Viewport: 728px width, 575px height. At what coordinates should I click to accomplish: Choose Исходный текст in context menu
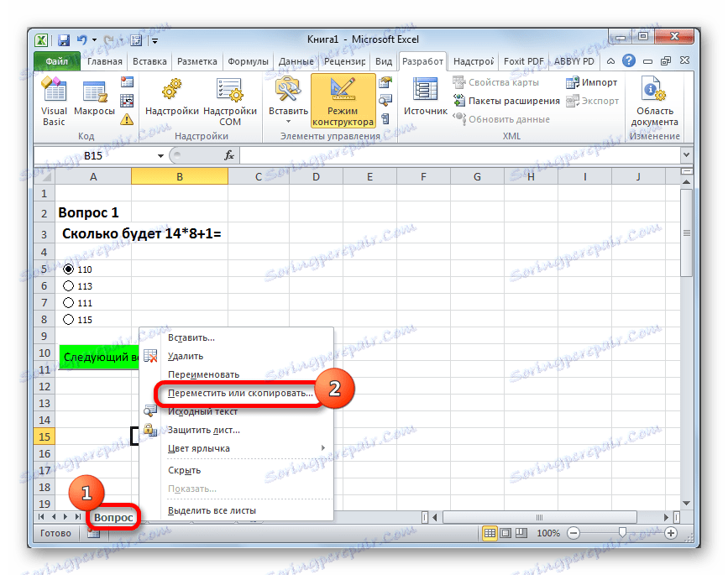coord(237,411)
